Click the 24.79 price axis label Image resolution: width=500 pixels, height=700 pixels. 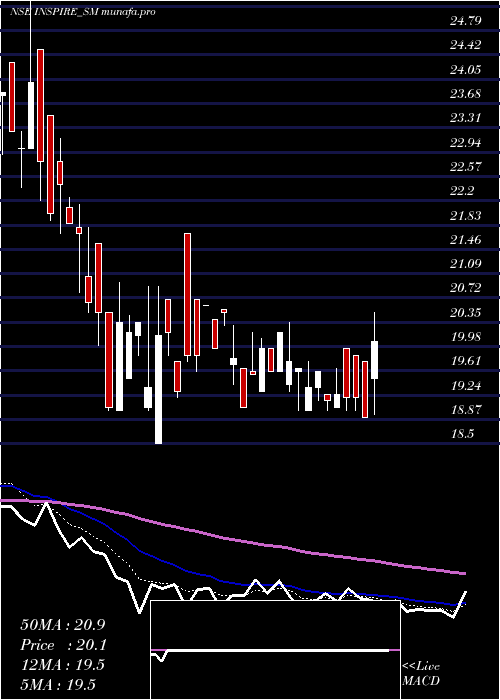(x=466, y=21)
